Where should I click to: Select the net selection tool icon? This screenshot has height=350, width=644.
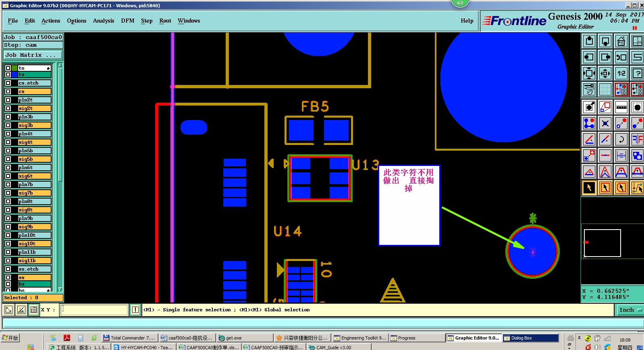click(638, 188)
